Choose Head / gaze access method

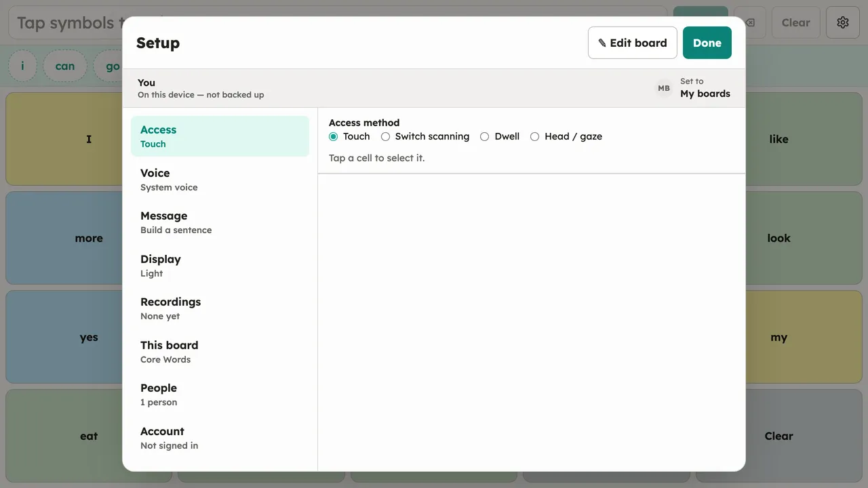tap(566, 136)
